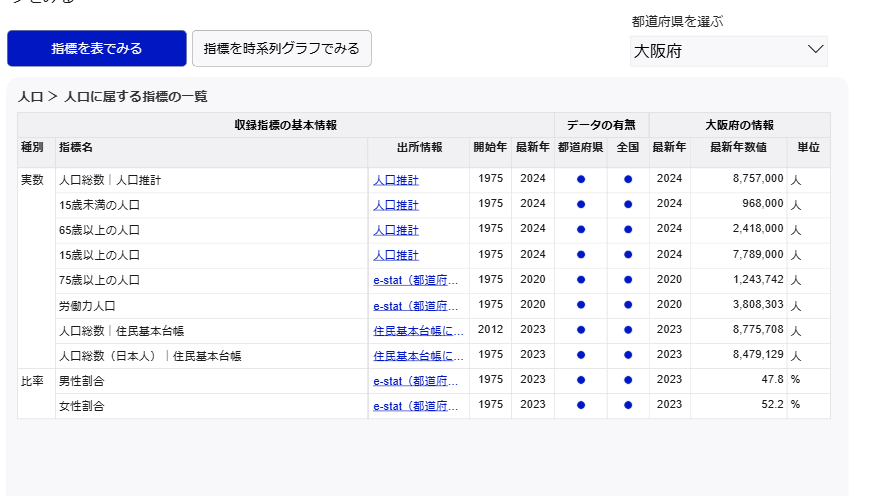Click the 都道府県 data dot for 人口総数（日本人）

(x=581, y=355)
